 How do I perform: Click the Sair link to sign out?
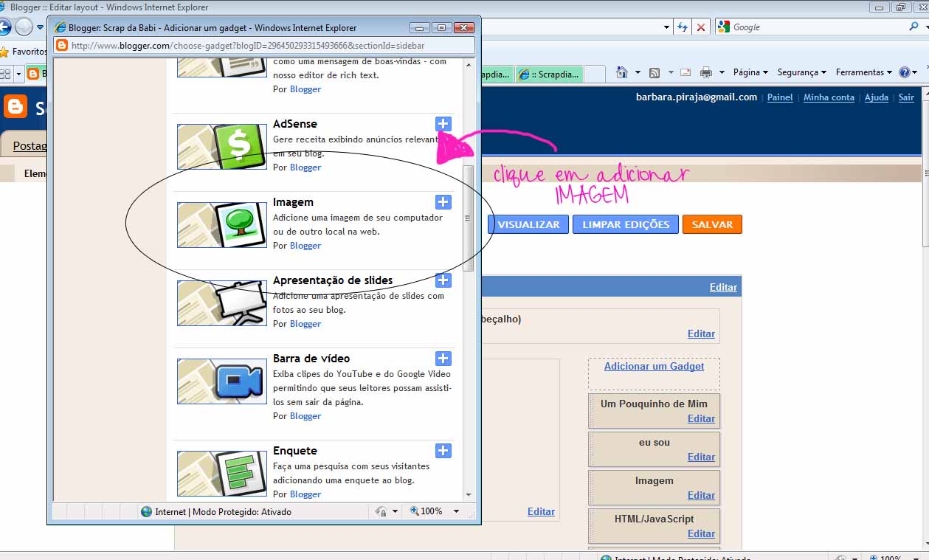coord(906,97)
